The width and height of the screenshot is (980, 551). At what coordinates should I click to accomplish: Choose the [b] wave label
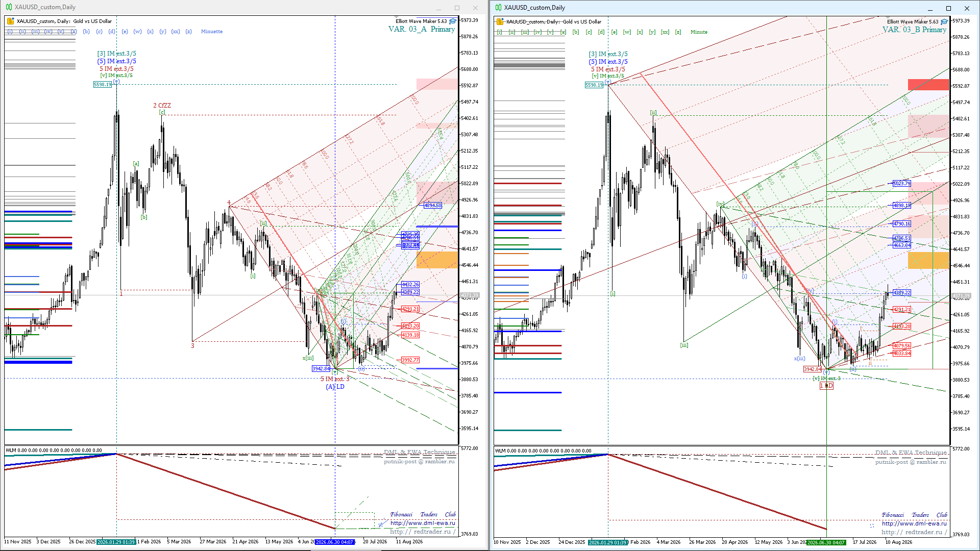tap(576, 32)
